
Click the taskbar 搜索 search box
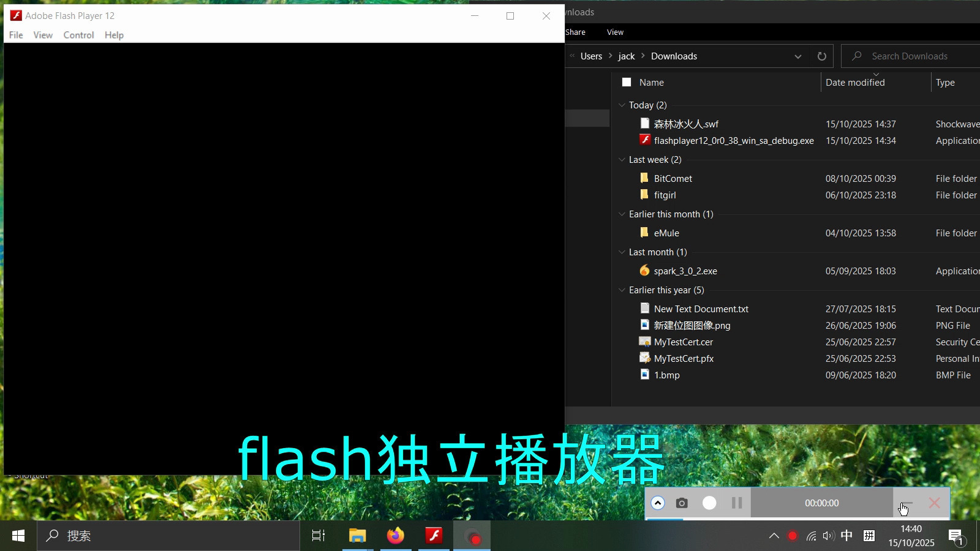[168, 536]
